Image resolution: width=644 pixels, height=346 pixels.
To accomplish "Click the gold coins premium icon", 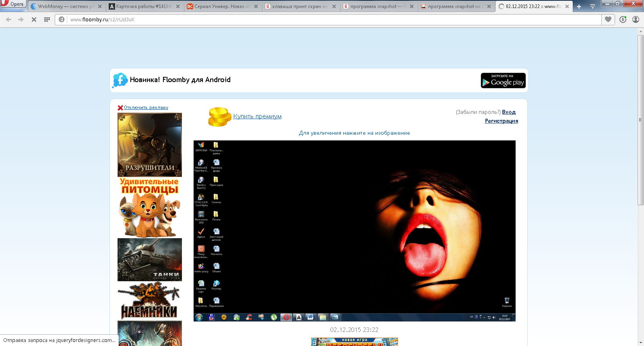I will [219, 117].
